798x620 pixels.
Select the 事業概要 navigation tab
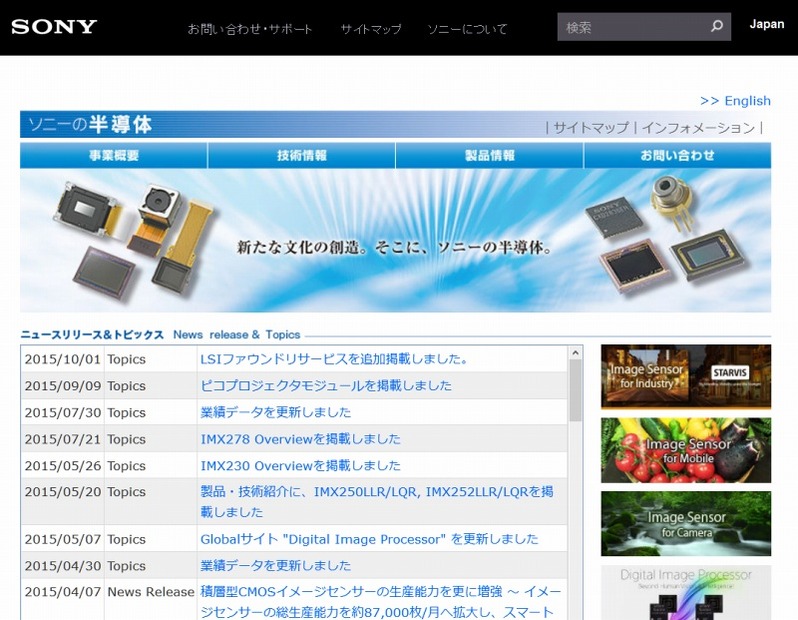(x=113, y=155)
